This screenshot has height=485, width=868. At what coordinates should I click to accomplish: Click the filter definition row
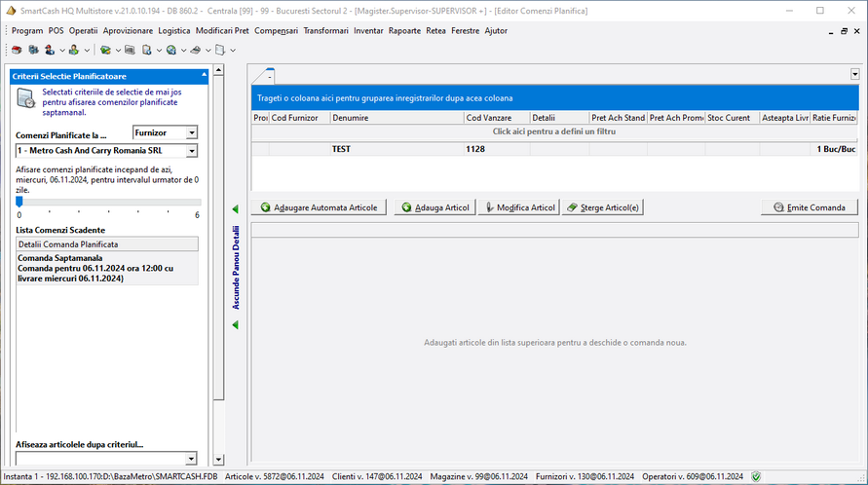coord(554,131)
